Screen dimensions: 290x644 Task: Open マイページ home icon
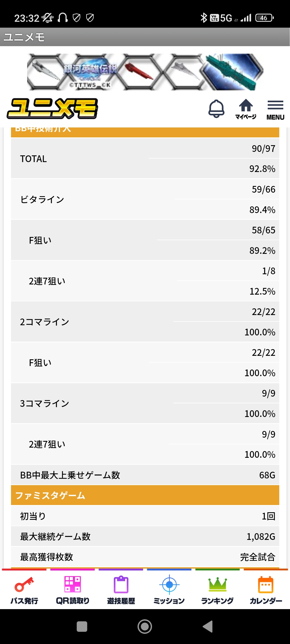tap(246, 109)
